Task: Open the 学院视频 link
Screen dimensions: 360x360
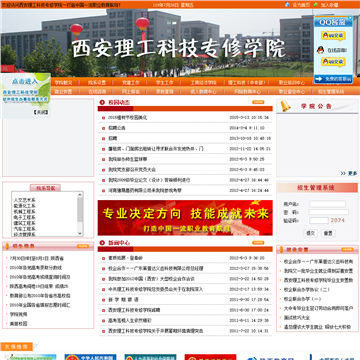Action: (19, 314)
